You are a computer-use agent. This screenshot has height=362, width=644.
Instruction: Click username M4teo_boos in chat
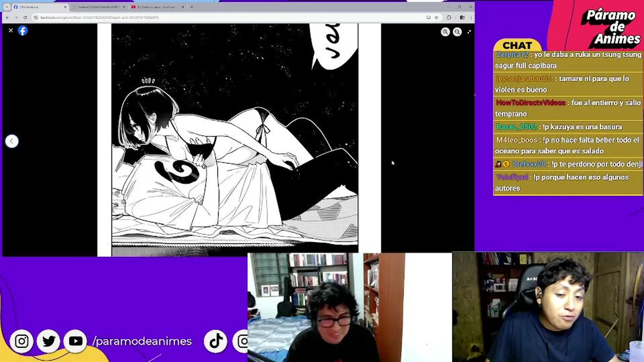(517, 140)
